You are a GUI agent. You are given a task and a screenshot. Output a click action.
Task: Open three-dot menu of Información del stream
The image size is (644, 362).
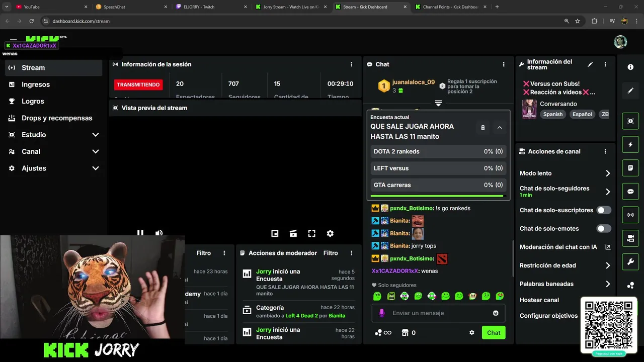(605, 64)
